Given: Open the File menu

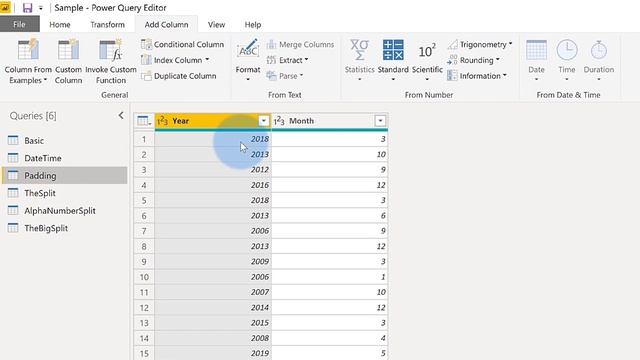Looking at the screenshot, I should (20, 24).
